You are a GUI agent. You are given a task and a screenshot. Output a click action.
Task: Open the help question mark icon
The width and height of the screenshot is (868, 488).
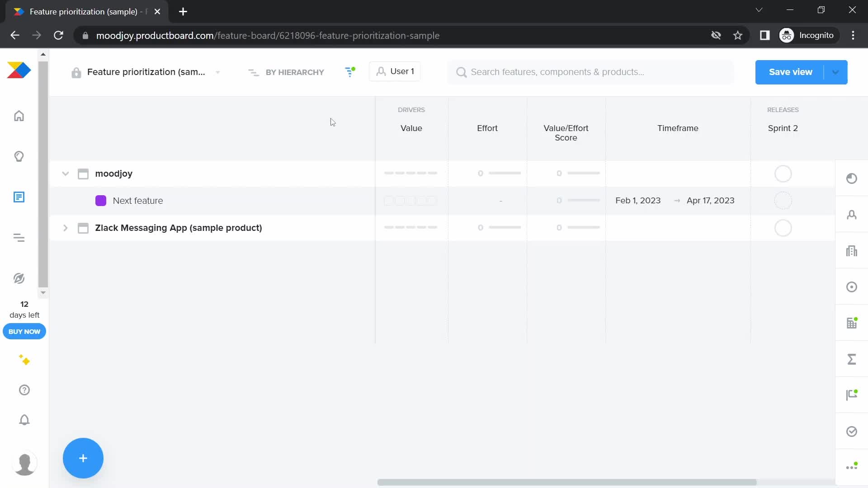coord(24,390)
